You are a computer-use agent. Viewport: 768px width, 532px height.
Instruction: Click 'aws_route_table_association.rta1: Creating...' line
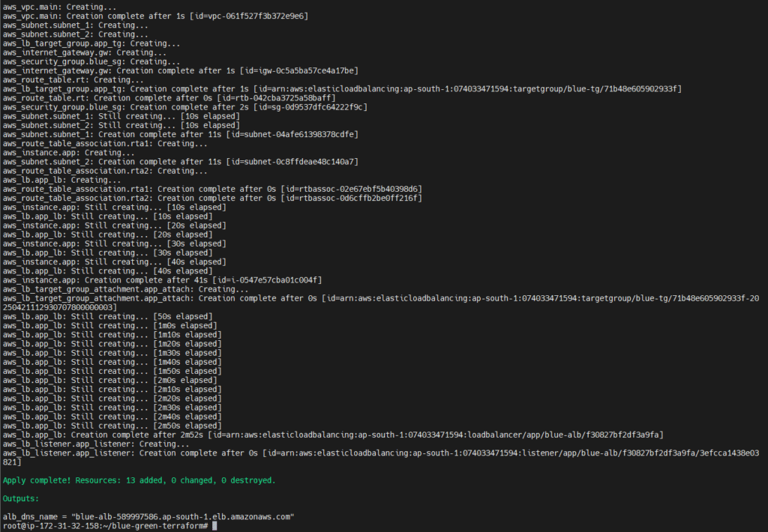105,144
